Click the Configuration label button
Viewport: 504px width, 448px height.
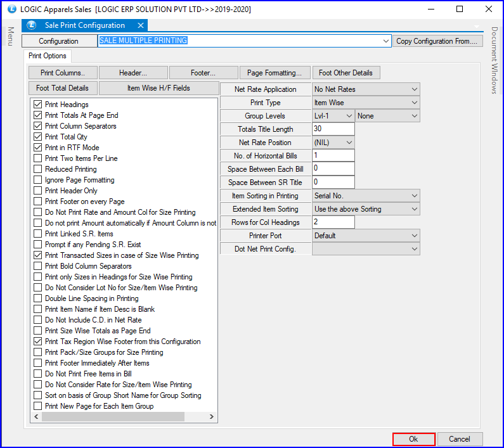point(59,41)
